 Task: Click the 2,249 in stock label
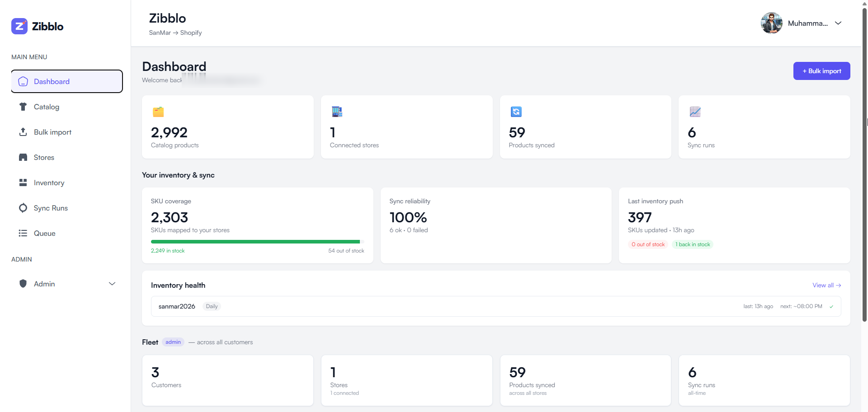168,251
